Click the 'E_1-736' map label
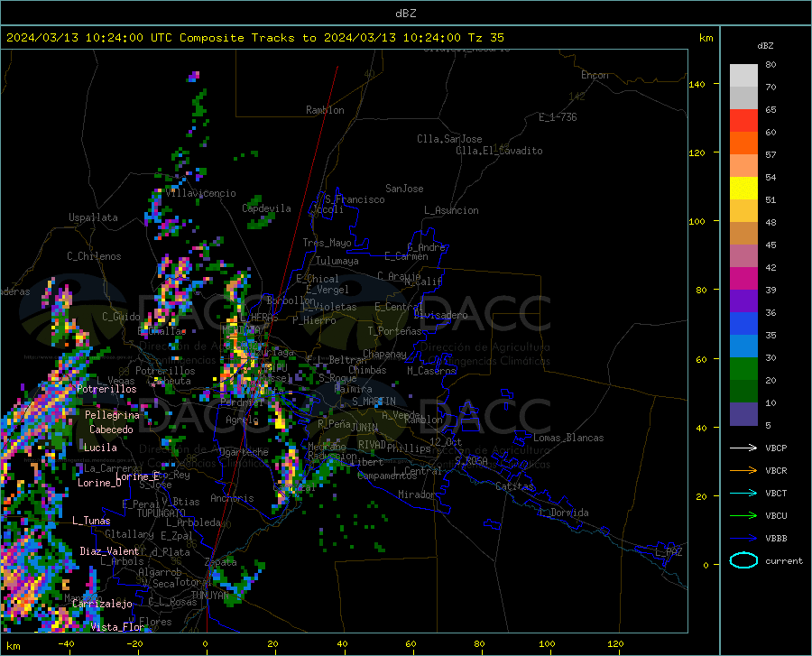The width and height of the screenshot is (812, 656). [558, 117]
